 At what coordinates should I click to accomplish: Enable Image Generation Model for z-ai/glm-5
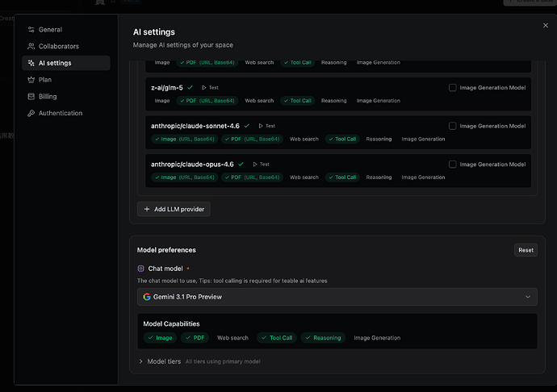pyautogui.click(x=453, y=87)
